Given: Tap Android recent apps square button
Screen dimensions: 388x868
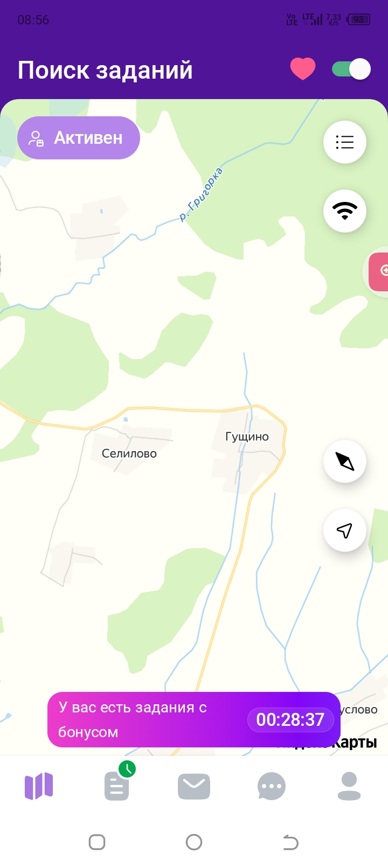Looking at the screenshot, I should coord(97,842).
